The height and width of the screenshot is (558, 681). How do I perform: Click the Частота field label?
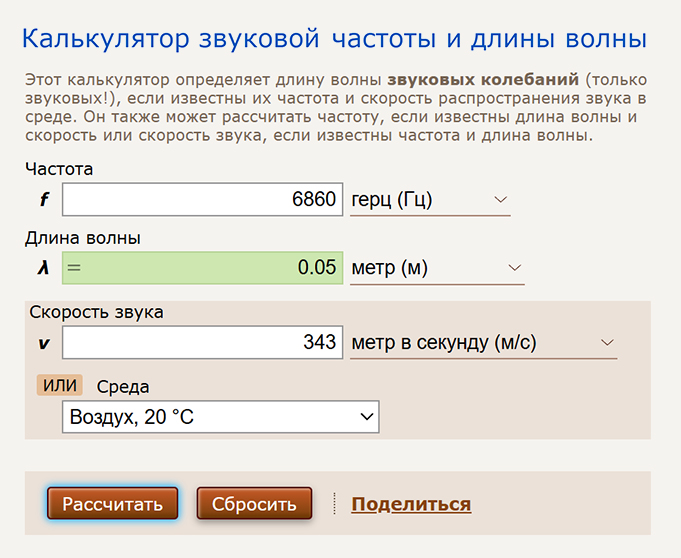[x=58, y=169]
